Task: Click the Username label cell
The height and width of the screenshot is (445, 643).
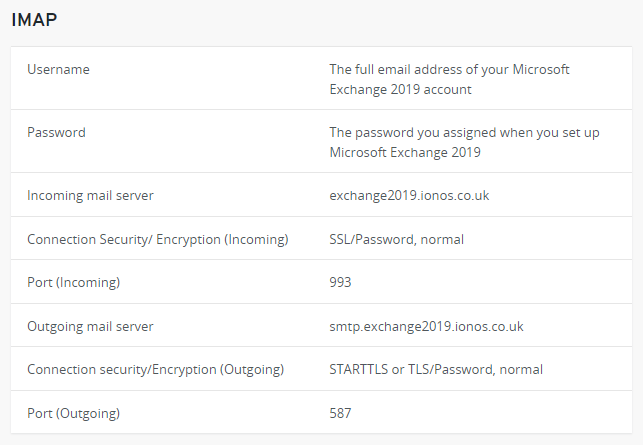Action: (58, 69)
